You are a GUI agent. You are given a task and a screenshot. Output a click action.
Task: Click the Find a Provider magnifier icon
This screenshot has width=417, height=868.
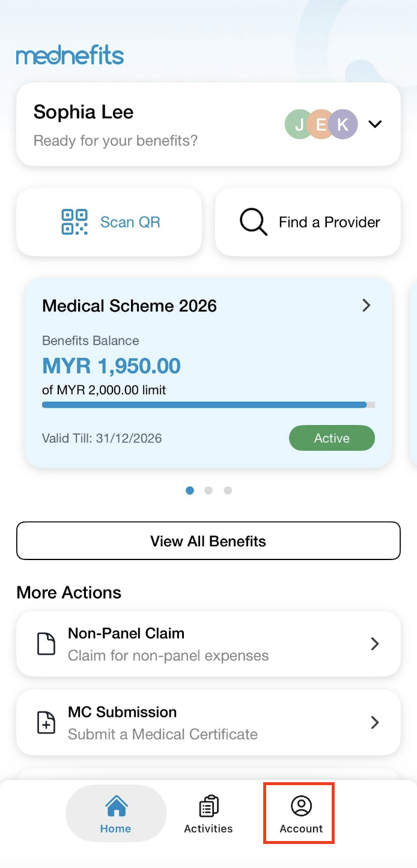pyautogui.click(x=253, y=222)
